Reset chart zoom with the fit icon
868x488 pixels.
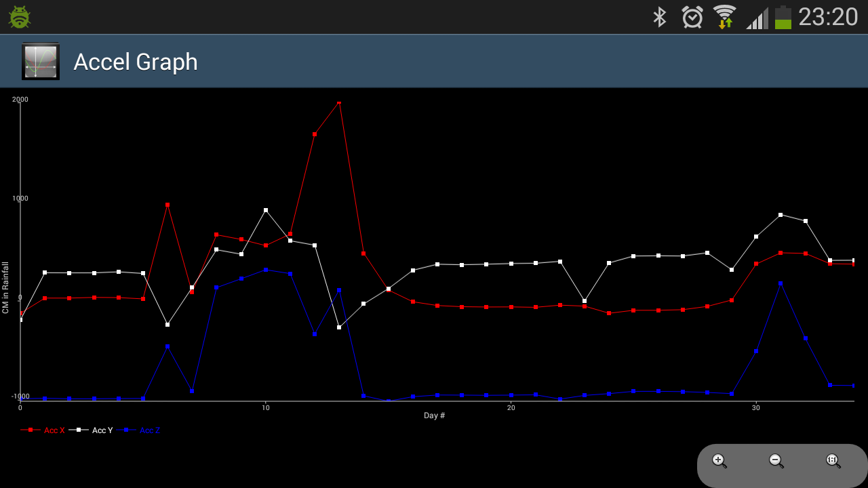(833, 462)
